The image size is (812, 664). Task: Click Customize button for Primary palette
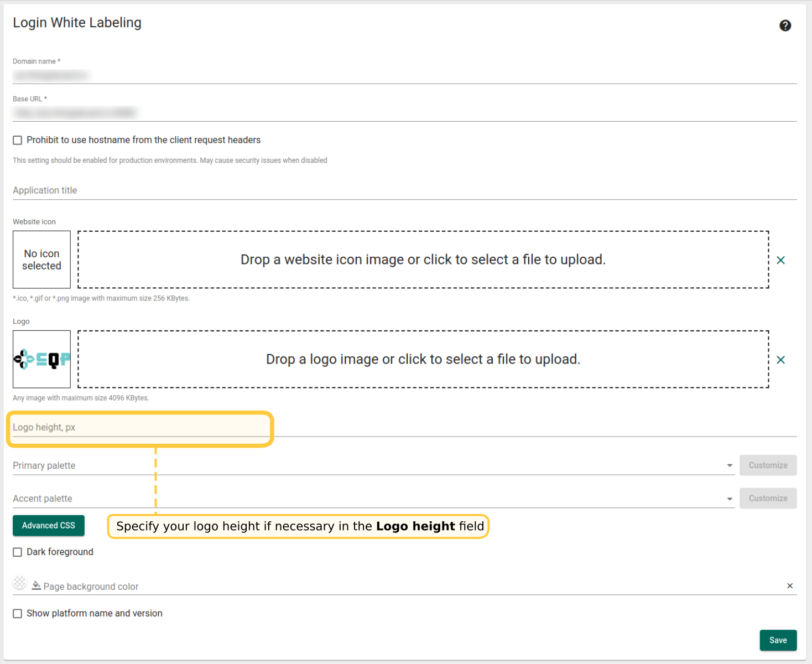point(768,465)
